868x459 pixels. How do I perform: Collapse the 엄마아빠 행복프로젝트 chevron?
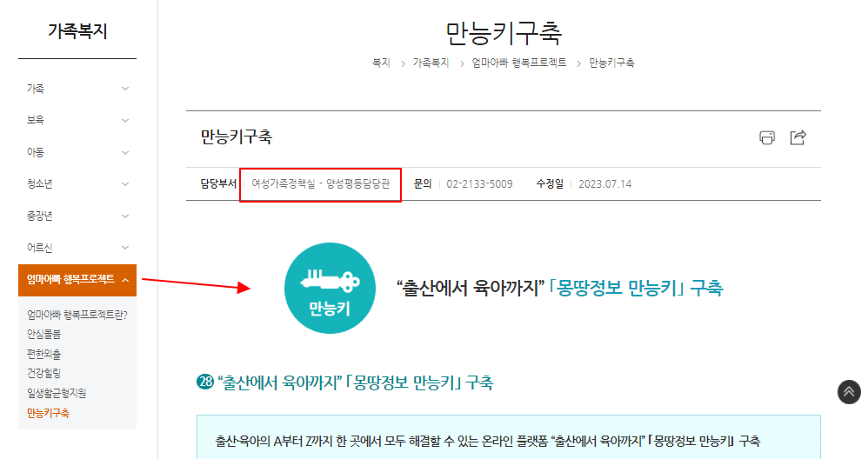coord(125,281)
